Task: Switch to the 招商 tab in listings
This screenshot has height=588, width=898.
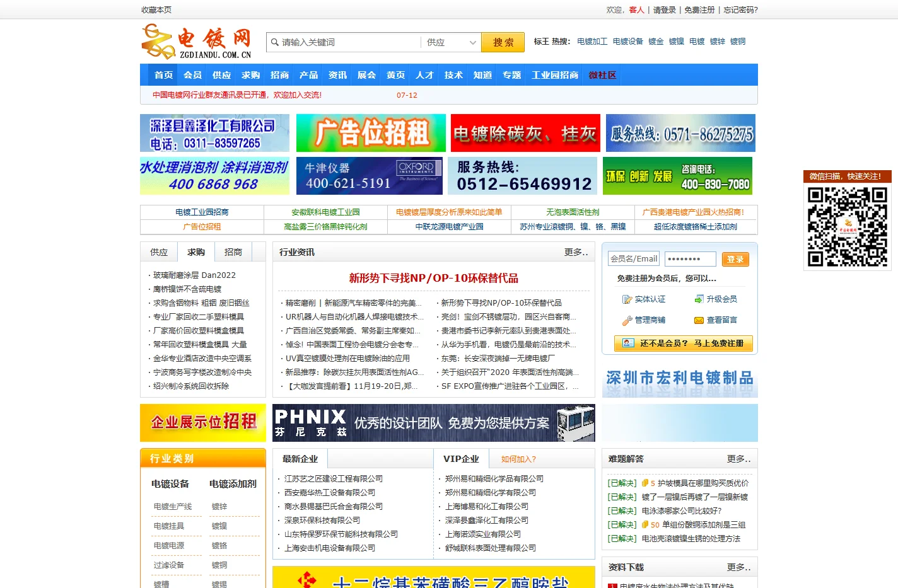Action: pyautogui.click(x=233, y=252)
